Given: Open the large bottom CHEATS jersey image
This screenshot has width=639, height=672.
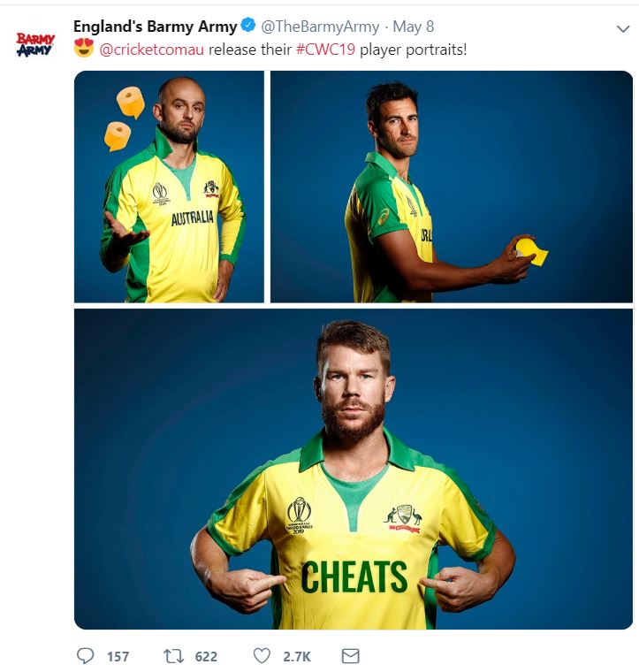Looking at the screenshot, I should (x=354, y=469).
